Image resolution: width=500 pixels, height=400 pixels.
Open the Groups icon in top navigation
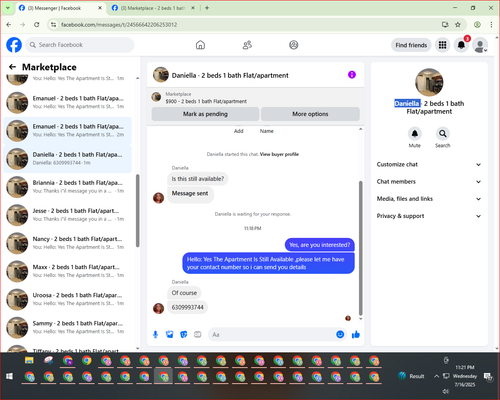pos(294,45)
